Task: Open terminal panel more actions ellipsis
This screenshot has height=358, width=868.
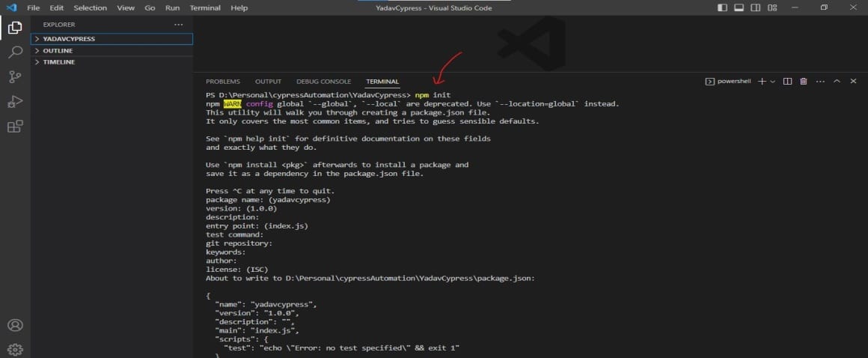Action: (x=820, y=82)
